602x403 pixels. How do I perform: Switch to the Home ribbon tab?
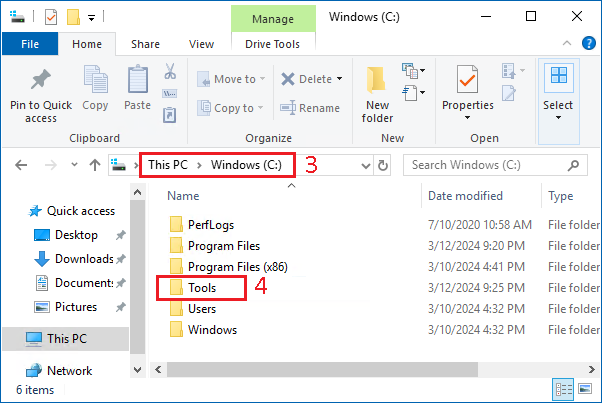click(87, 44)
